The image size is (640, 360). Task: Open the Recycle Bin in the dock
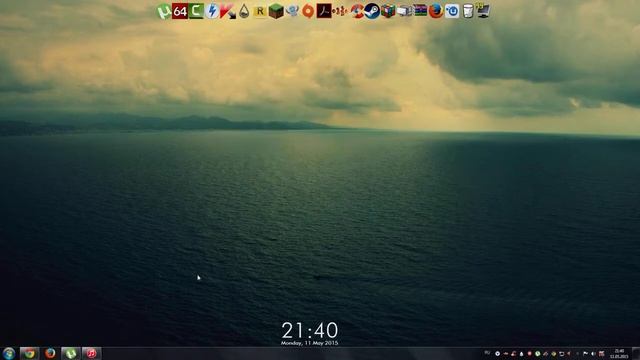(468, 11)
